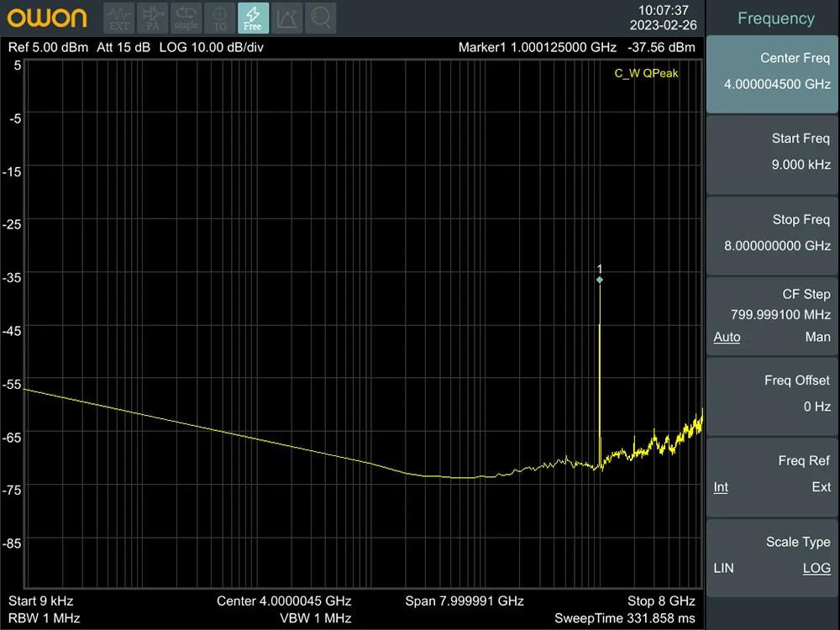This screenshot has height=630, width=840.
Task: Select LIN scale type
Action: (x=723, y=568)
